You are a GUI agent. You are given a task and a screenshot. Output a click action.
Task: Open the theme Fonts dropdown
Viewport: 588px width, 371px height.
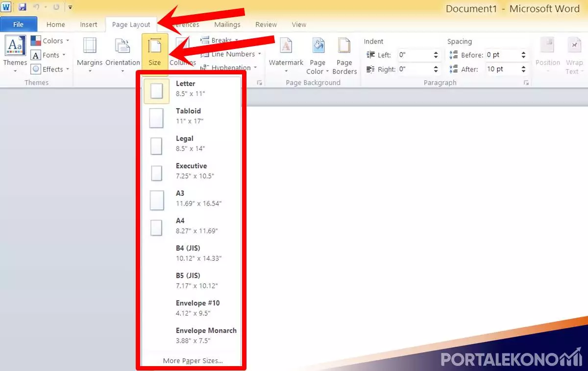[x=48, y=55]
